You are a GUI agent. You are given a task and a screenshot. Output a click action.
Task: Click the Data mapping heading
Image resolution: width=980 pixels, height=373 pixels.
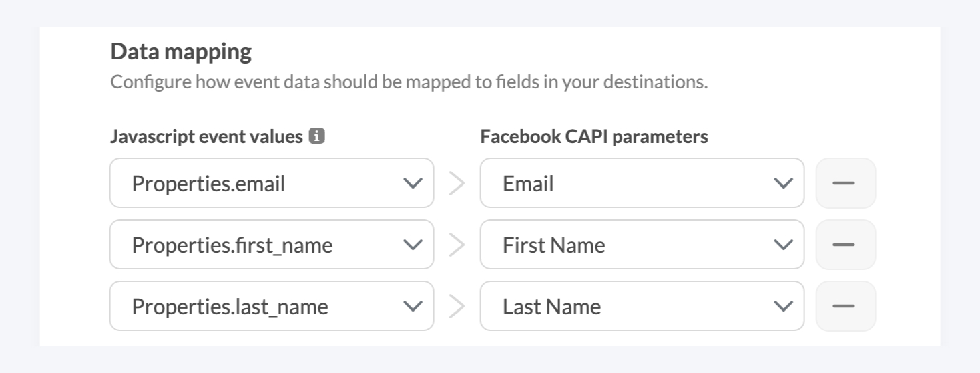pyautogui.click(x=181, y=51)
